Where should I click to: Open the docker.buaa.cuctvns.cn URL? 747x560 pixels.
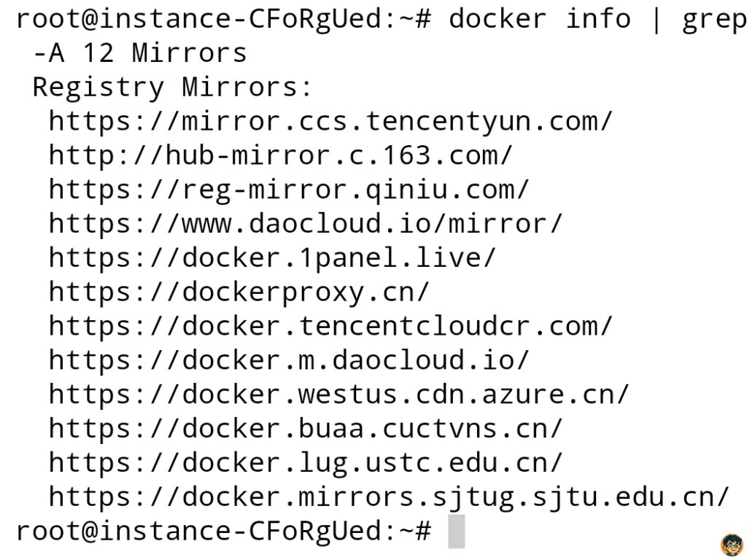(x=306, y=429)
